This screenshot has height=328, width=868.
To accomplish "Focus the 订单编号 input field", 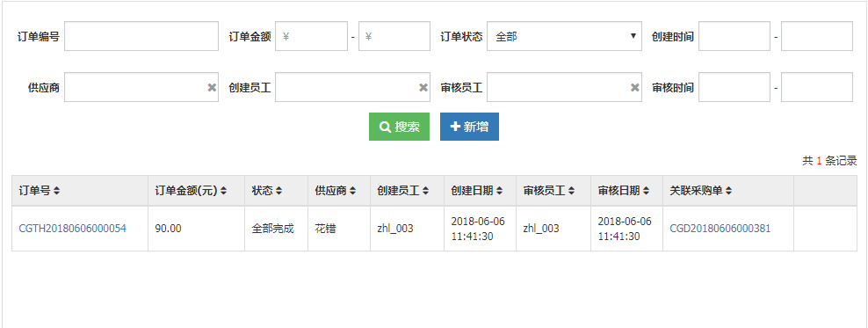I will 141,36.
